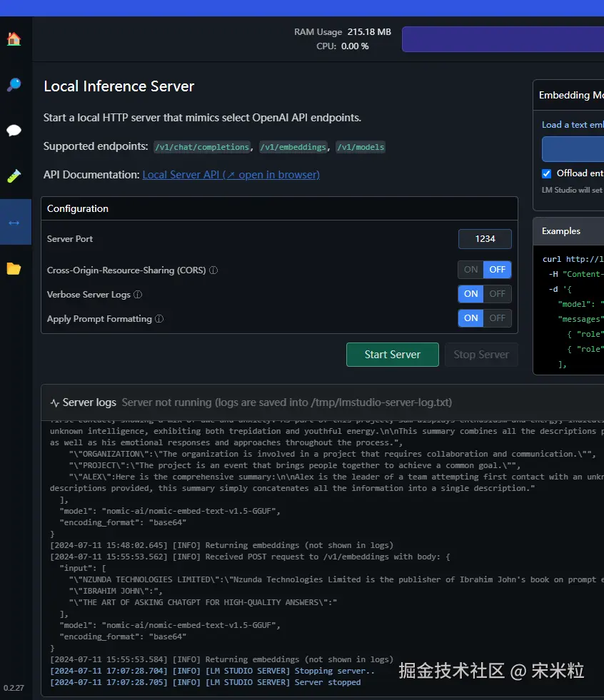Click info icon beside Cross-Origin-Resource-Sharing (CORS)
Viewport: 604px width, 700px height.
[213, 270]
